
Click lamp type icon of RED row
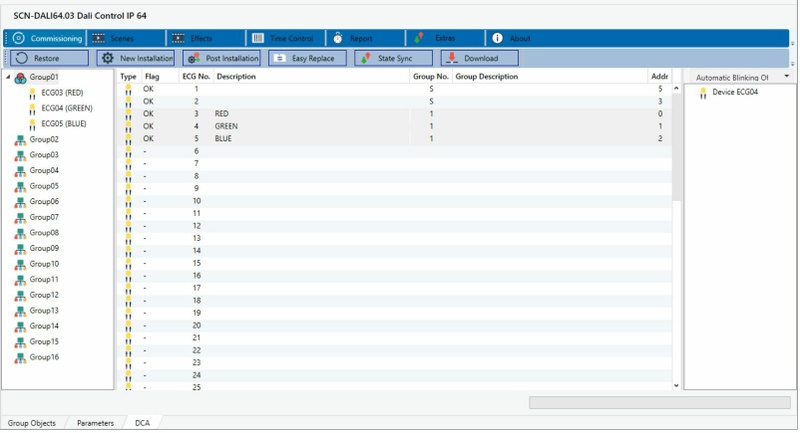(128, 114)
